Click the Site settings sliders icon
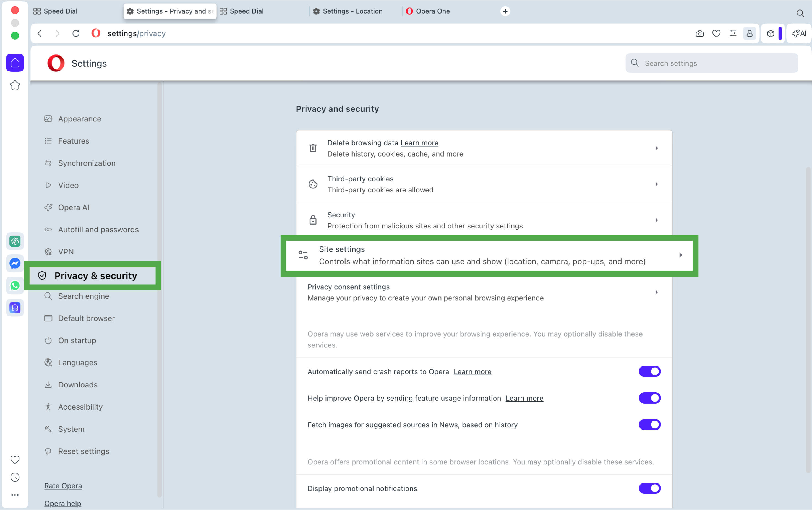 [303, 255]
